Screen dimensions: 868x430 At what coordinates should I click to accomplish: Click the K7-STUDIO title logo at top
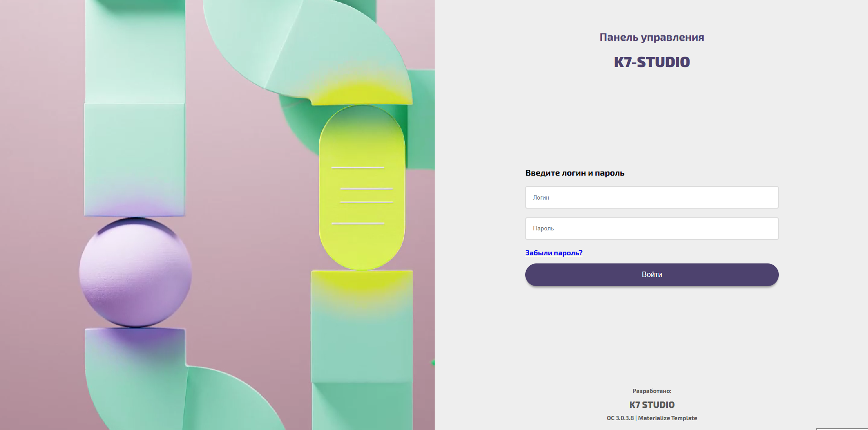pos(652,62)
